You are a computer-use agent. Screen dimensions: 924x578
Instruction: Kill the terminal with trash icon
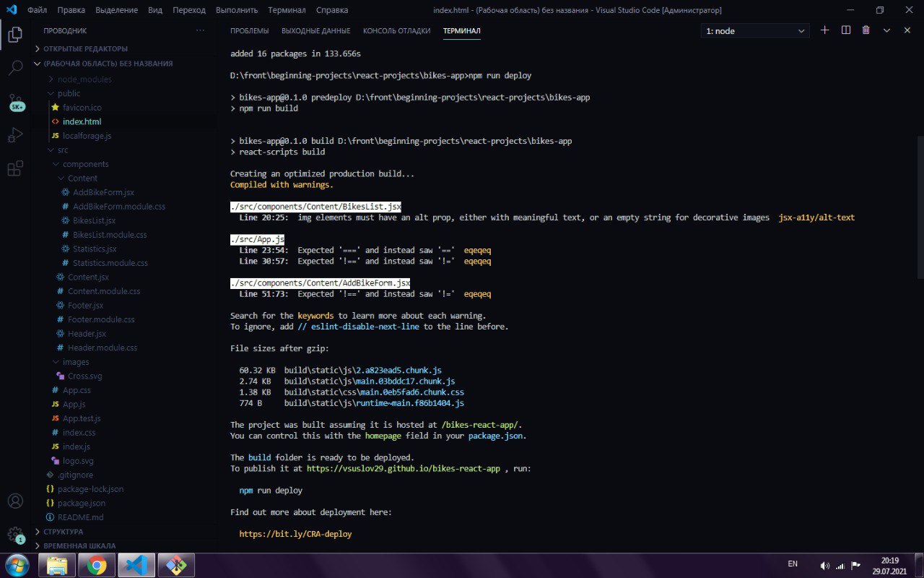[866, 30]
